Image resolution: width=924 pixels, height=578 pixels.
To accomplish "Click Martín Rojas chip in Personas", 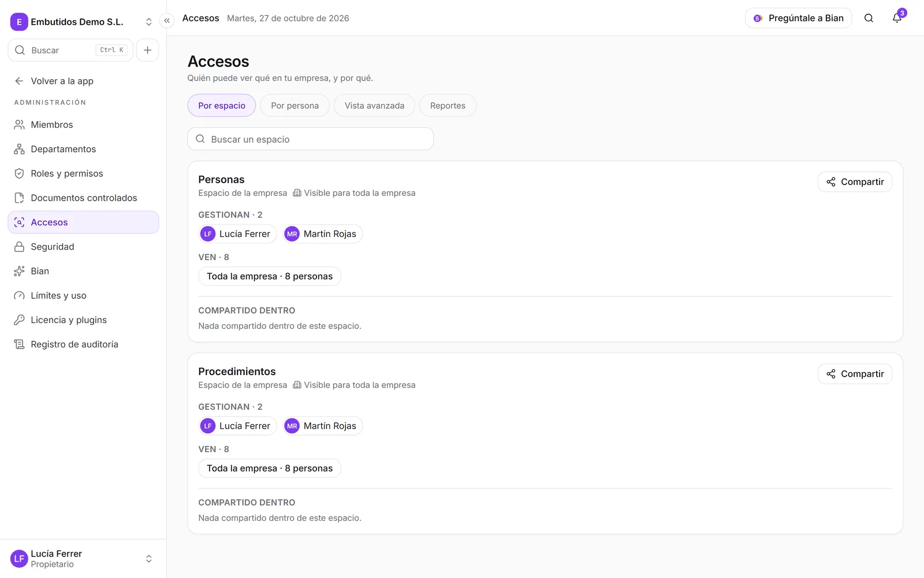I will pos(323,234).
